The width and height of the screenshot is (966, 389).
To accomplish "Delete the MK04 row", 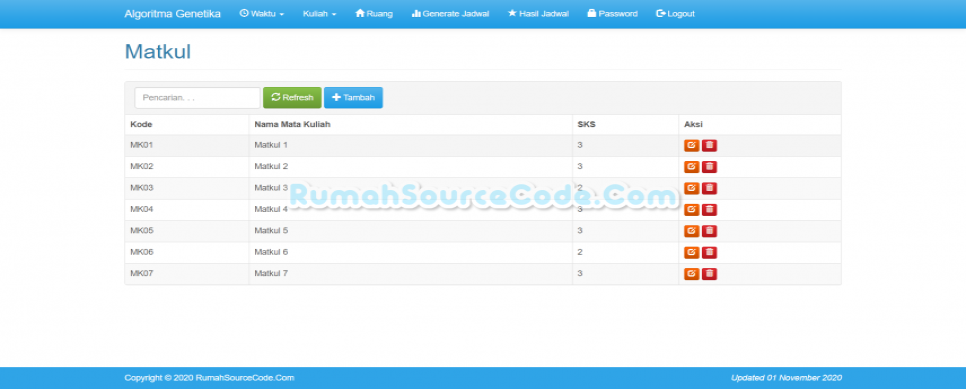I will coord(709,210).
